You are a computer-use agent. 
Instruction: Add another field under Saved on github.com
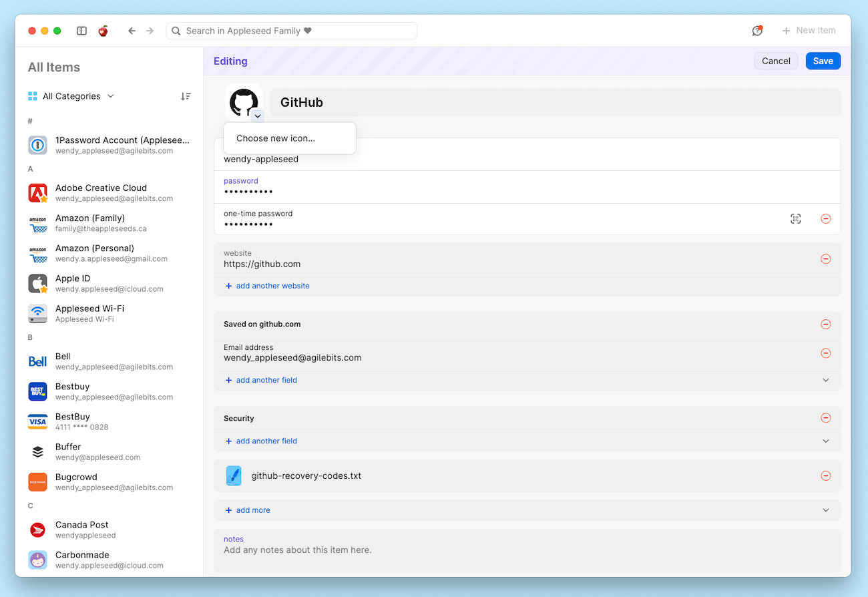pyautogui.click(x=261, y=380)
